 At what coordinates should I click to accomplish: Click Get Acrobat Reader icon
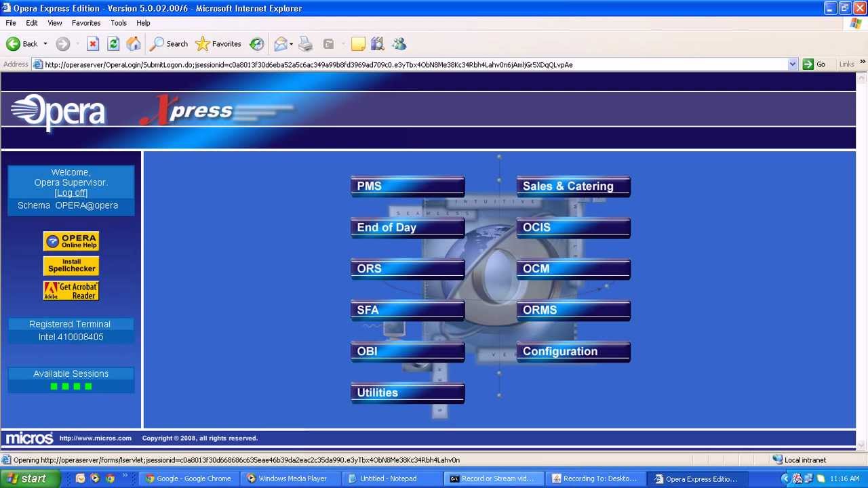click(x=71, y=291)
